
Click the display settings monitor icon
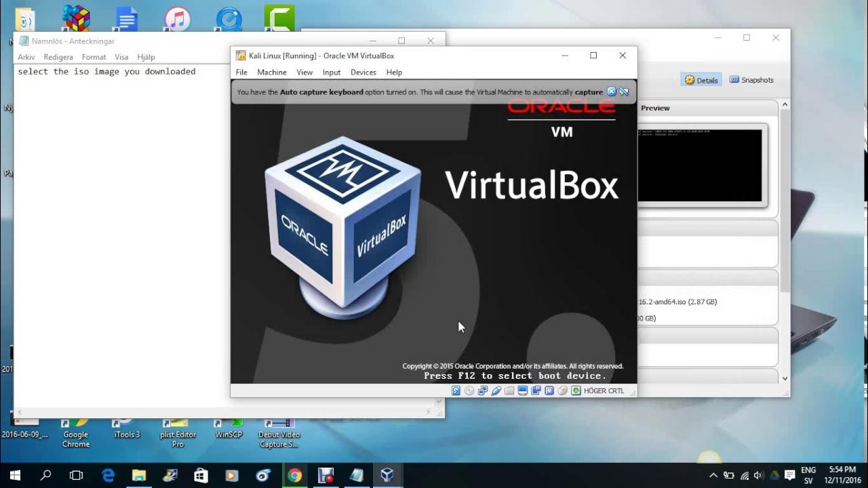point(522,390)
